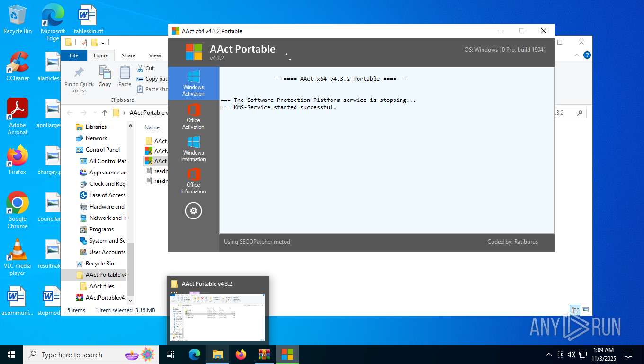Select Programs in navigation pane
This screenshot has width=644, height=364.
tap(101, 229)
